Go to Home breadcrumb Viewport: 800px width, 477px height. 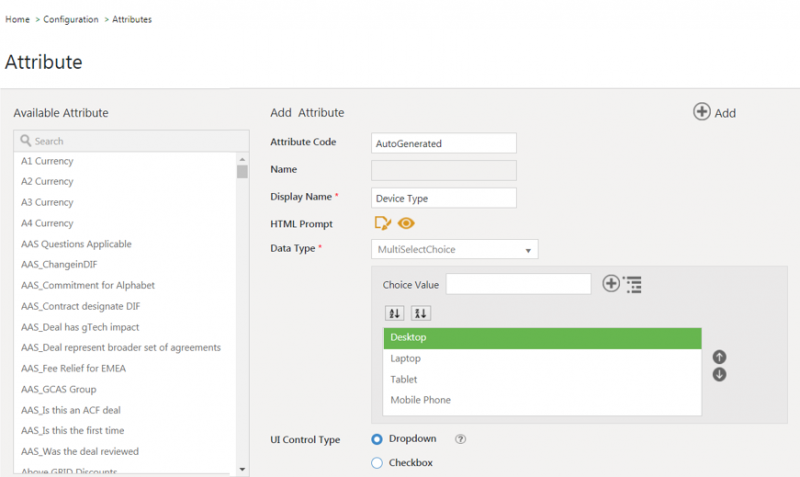(x=17, y=19)
